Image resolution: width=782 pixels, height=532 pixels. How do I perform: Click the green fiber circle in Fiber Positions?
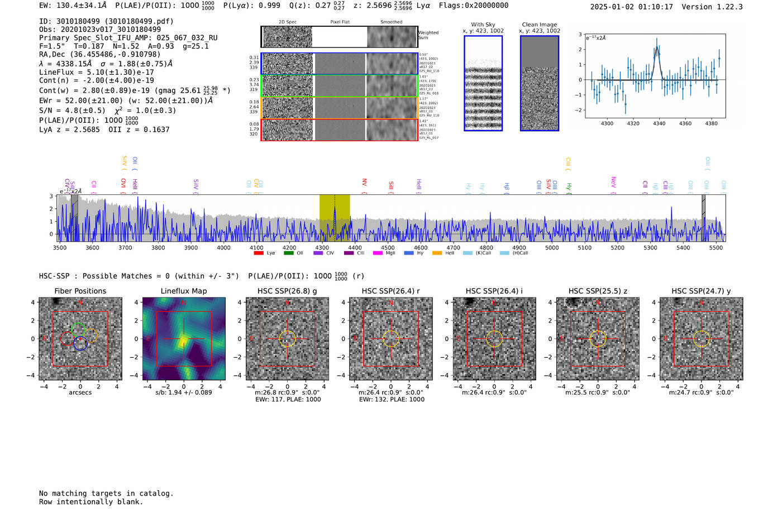pyautogui.click(x=78, y=330)
